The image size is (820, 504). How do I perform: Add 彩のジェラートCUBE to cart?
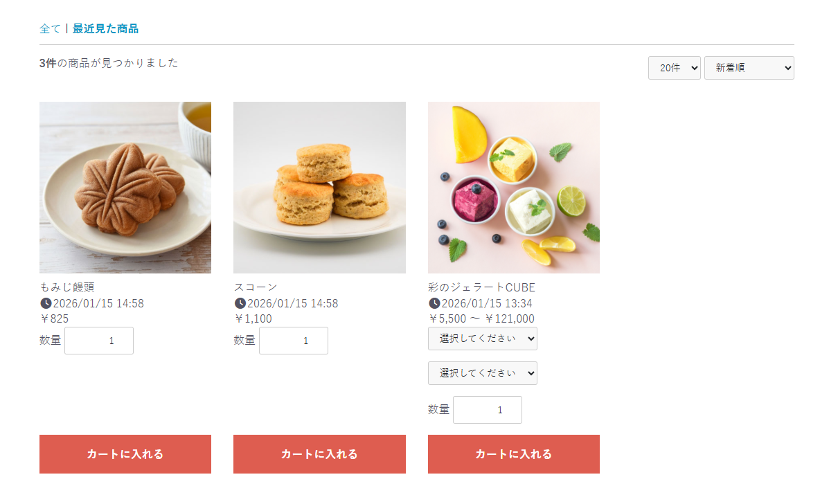coord(513,454)
